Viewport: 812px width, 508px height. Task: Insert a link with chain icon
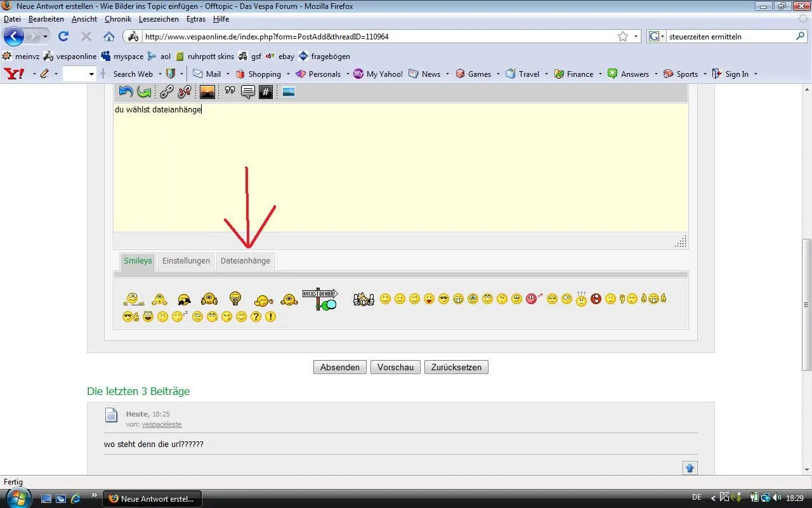[x=166, y=92]
